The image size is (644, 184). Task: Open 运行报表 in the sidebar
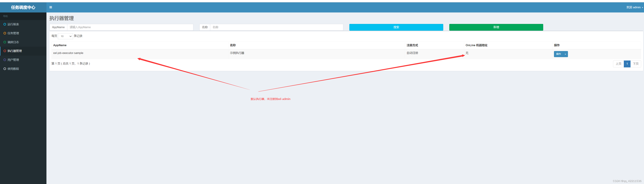(x=23, y=24)
